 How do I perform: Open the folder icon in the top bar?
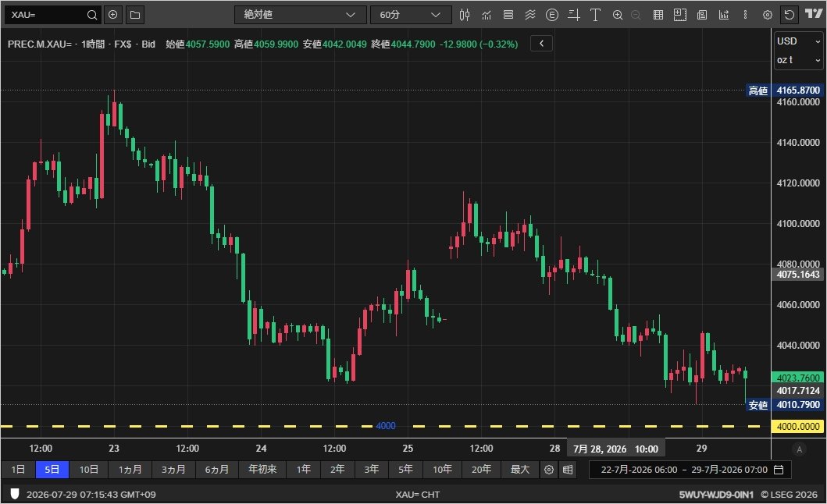135,15
